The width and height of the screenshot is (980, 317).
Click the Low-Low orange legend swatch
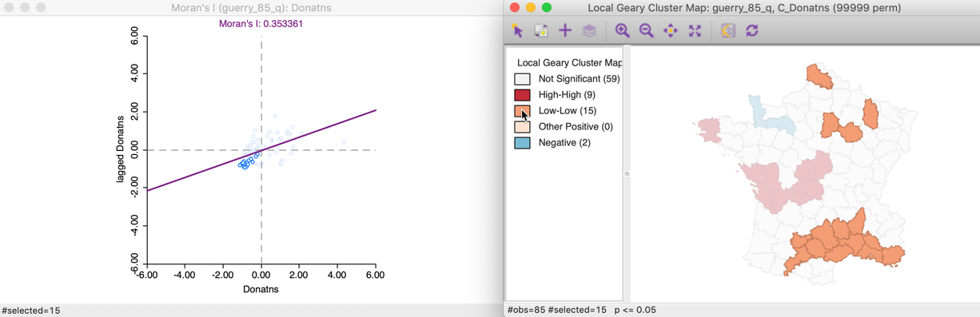pyautogui.click(x=522, y=111)
